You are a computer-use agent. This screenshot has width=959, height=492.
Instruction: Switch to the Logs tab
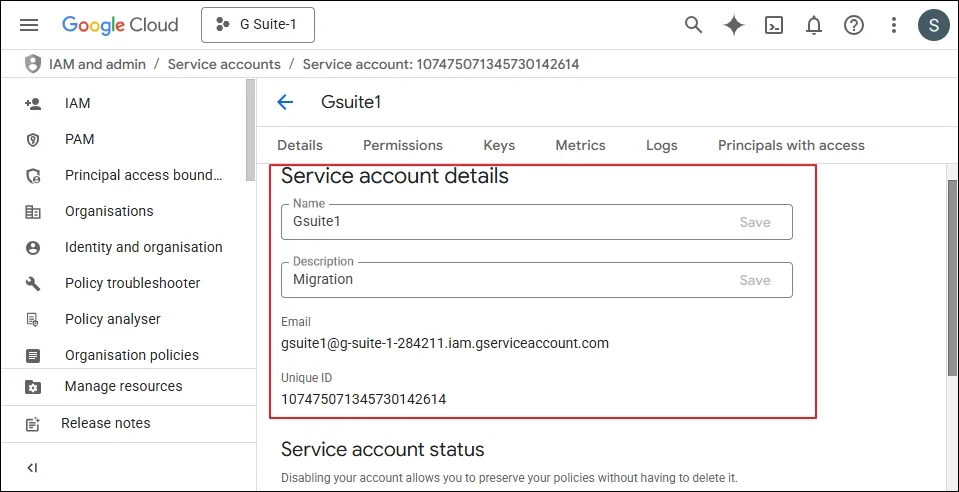[662, 146]
